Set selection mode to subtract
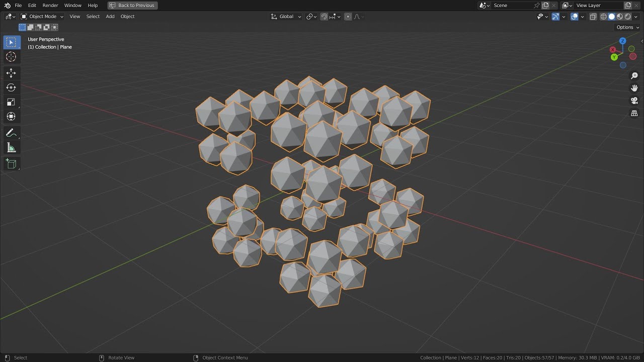The height and width of the screenshot is (362, 644). [x=39, y=27]
